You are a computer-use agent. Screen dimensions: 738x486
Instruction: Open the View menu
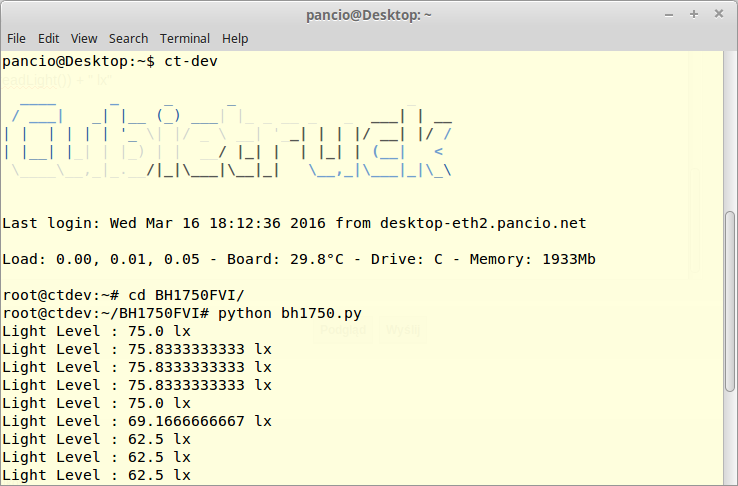point(84,38)
